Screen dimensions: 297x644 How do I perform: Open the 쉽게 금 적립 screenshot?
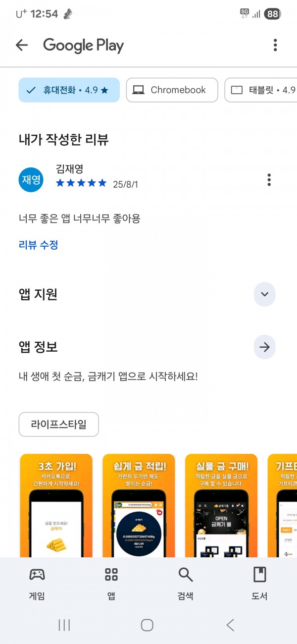(x=139, y=505)
